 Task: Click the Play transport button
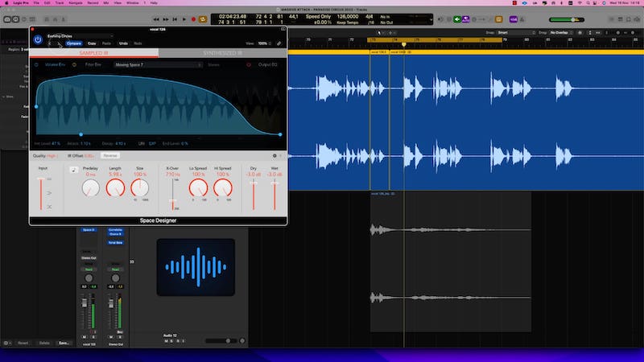(x=184, y=19)
